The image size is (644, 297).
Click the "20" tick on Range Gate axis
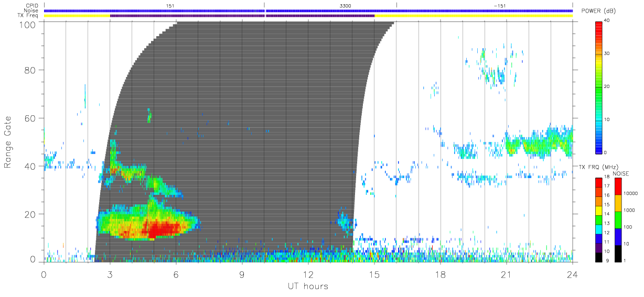pos(30,215)
